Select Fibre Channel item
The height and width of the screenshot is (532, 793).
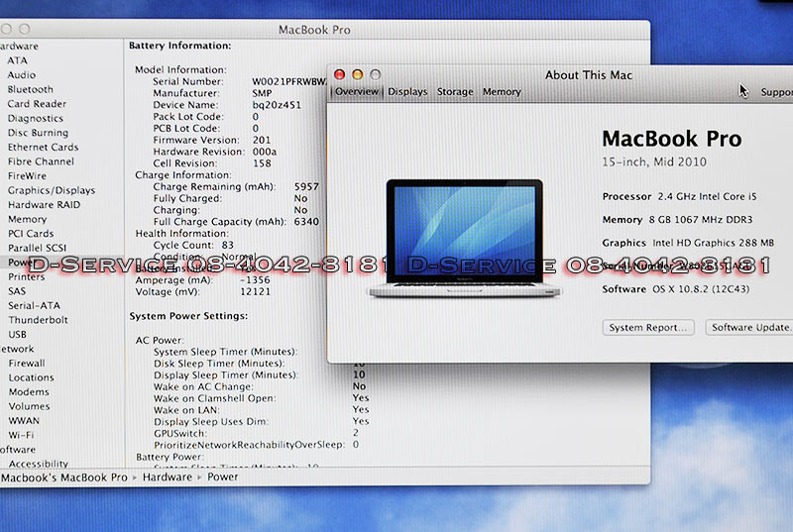(41, 161)
